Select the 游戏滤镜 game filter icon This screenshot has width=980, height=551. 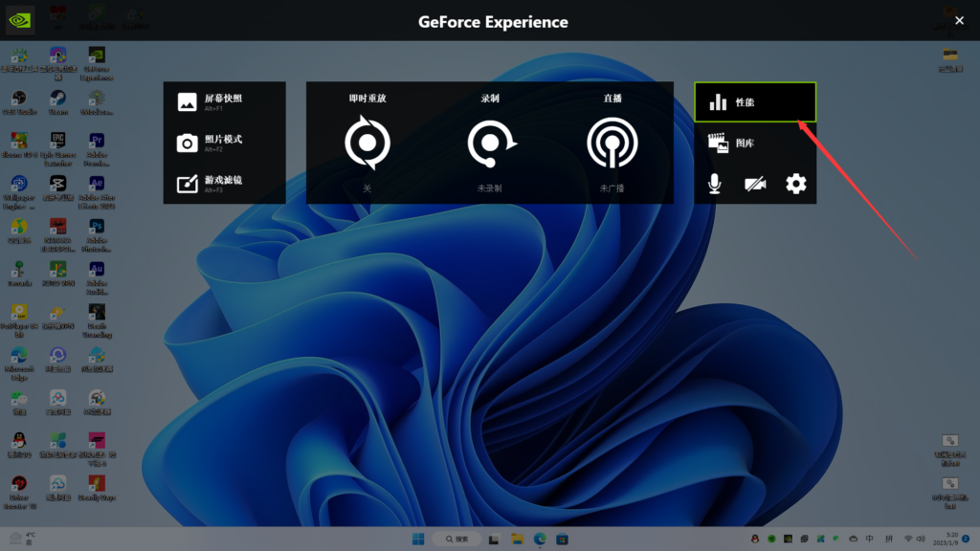coord(188,184)
